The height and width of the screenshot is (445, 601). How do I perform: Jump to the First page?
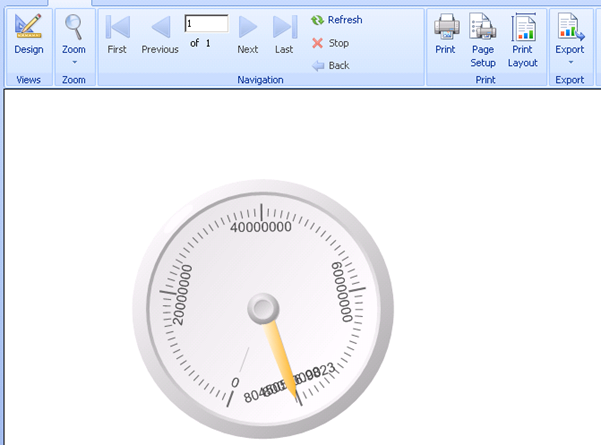point(117,35)
